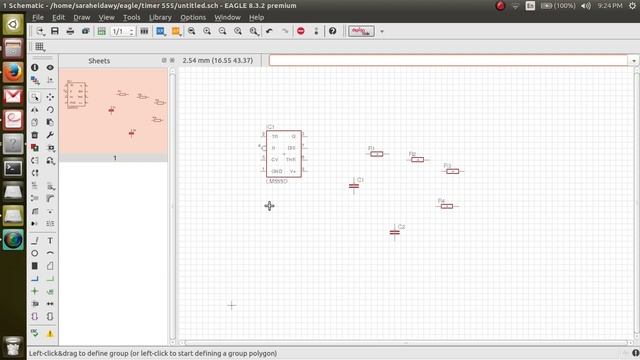This screenshot has width=640, height=360.
Task: Select the Rotate tool
Action: [x=50, y=109]
